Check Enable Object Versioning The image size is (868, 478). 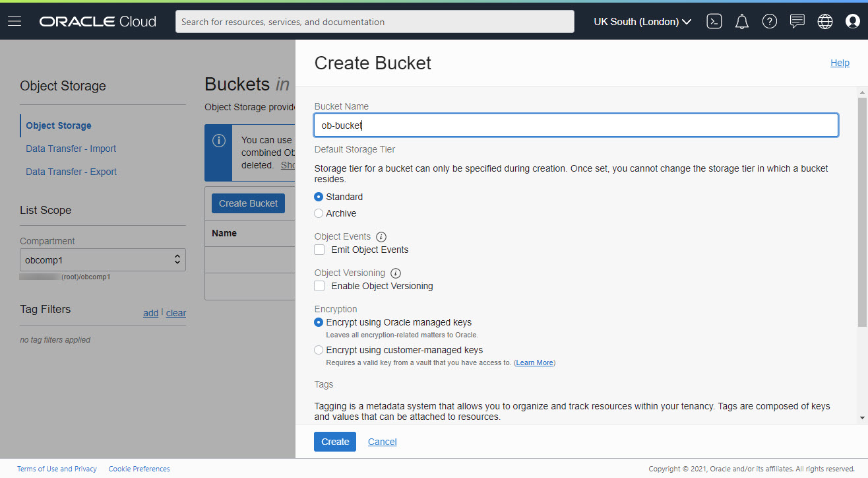[320, 286]
